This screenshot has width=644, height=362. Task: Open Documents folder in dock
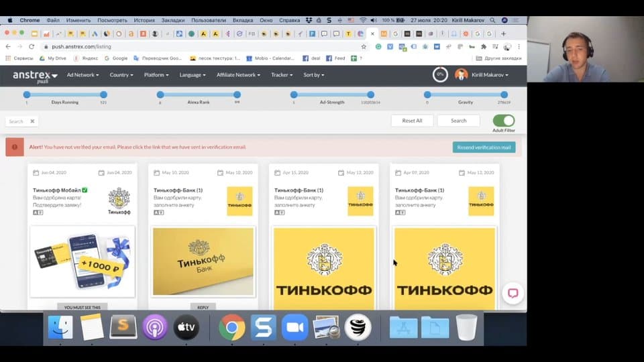[x=435, y=328]
